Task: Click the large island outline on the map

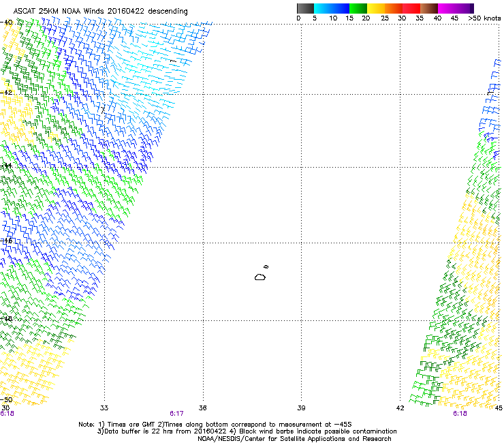Action: 260,277
